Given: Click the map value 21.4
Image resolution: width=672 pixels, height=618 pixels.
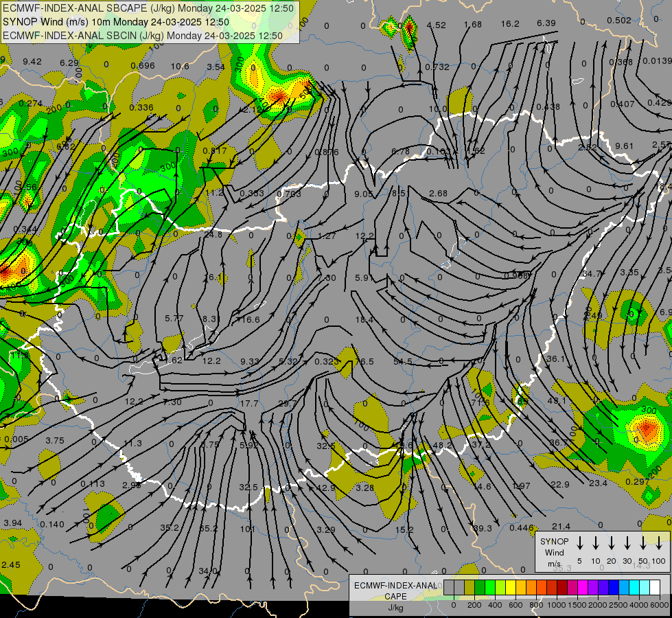Looking at the screenshot, I should click(x=561, y=526).
